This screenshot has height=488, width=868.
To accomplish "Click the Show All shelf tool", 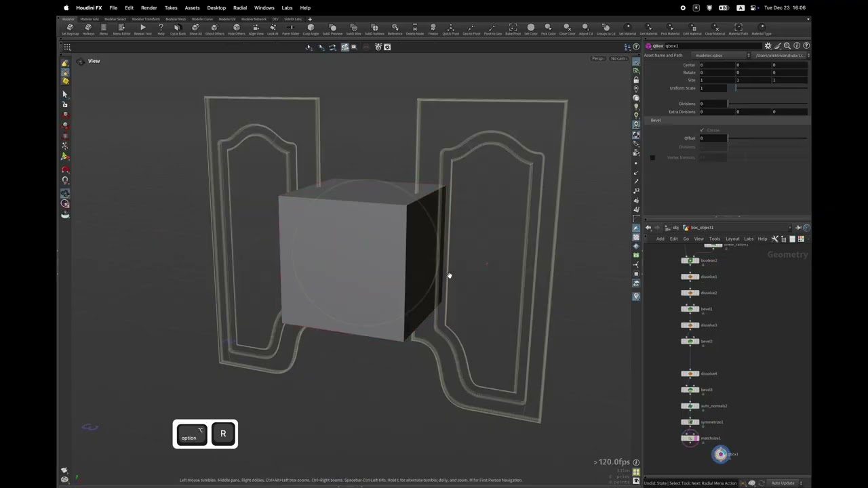I will coord(195,29).
